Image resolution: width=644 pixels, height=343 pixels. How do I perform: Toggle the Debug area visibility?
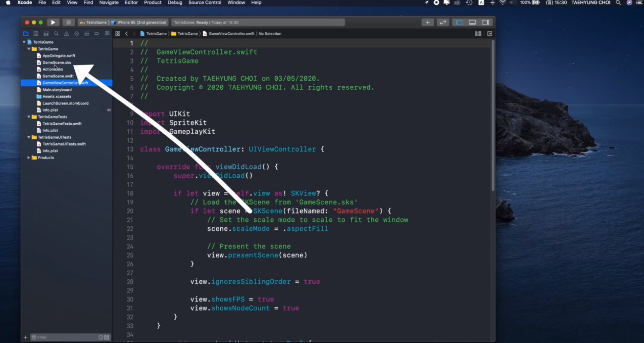click(x=472, y=22)
